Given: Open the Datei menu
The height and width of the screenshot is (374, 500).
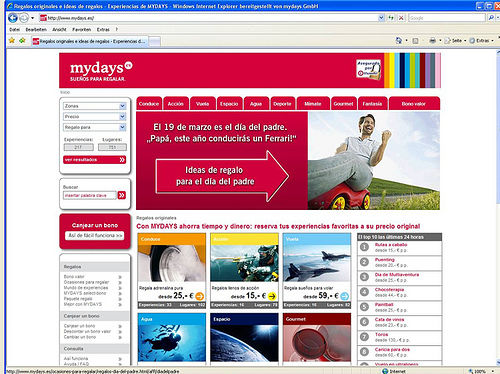Looking at the screenshot, I should [x=14, y=29].
